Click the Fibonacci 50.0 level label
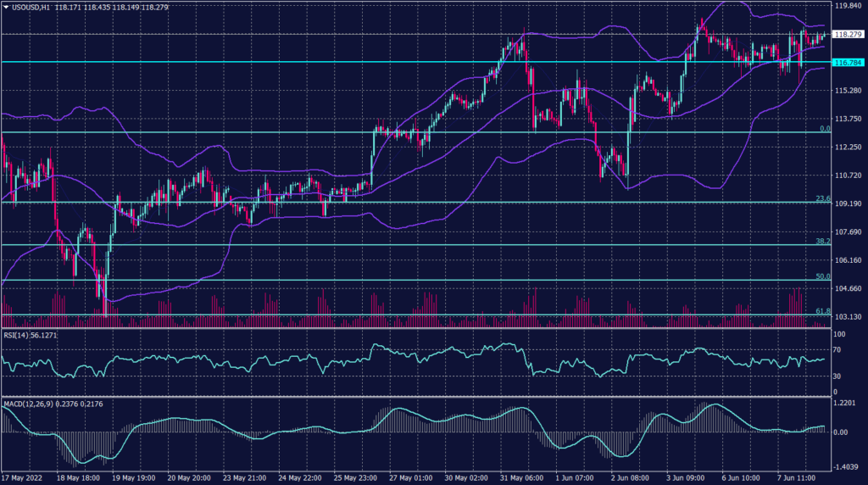Image resolution: width=868 pixels, height=485 pixels. click(822, 276)
